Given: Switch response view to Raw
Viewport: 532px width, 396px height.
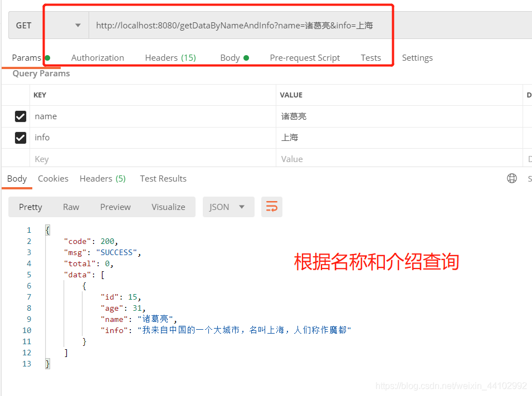Looking at the screenshot, I should click(71, 207).
